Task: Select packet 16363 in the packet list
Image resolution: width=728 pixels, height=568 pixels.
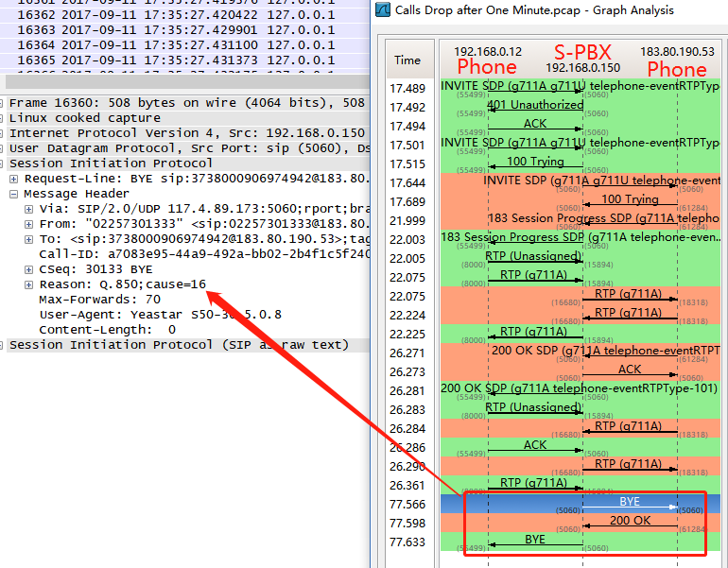Action: [x=184, y=30]
